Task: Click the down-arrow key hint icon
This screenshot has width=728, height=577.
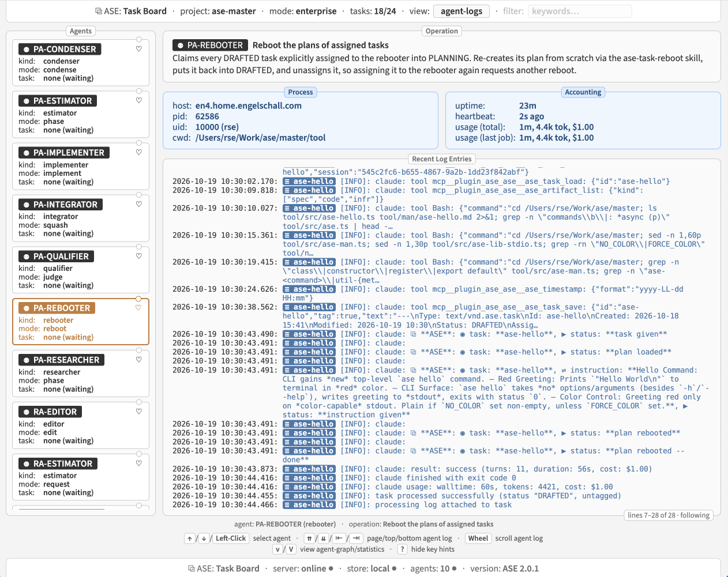Action: click(204, 538)
